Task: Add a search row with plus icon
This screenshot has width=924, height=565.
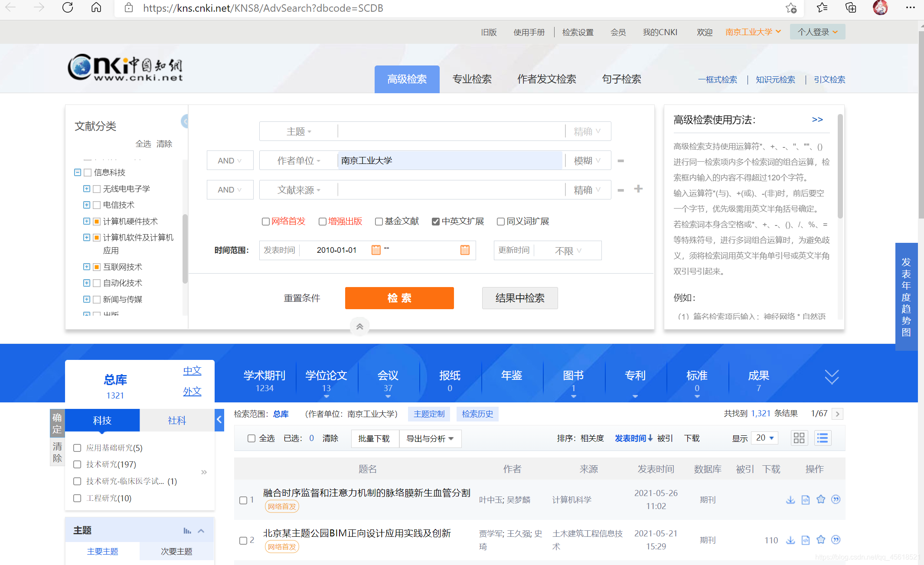Action: 638,189
